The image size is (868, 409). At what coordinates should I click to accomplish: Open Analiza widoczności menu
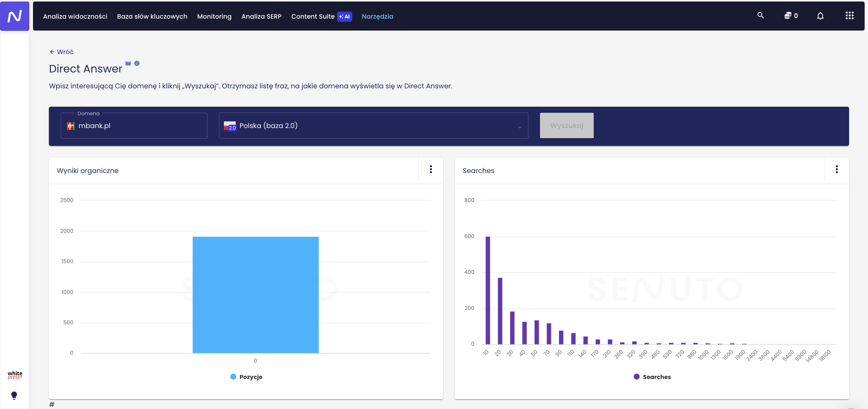75,16
